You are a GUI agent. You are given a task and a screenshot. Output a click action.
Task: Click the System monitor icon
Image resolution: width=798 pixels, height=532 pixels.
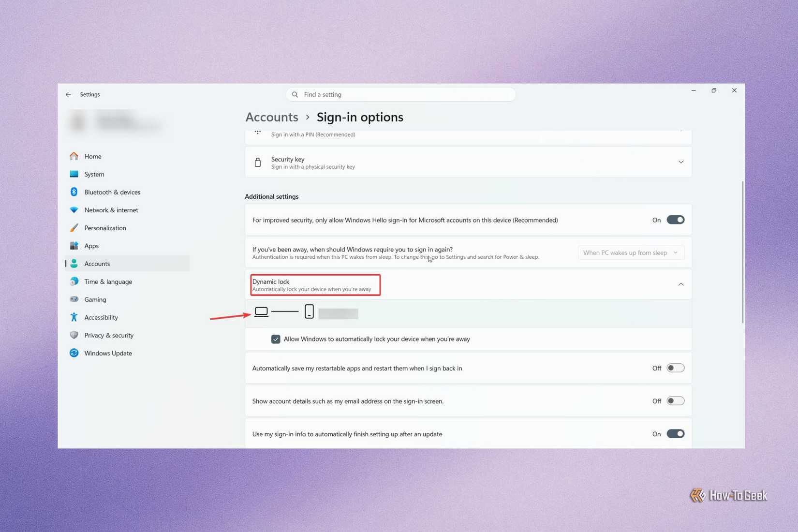pyautogui.click(x=74, y=174)
